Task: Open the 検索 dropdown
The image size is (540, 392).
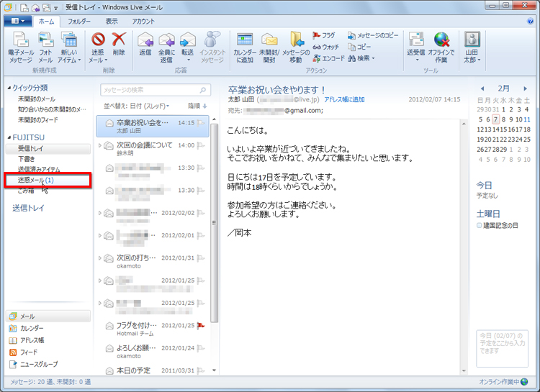Action: point(361,58)
